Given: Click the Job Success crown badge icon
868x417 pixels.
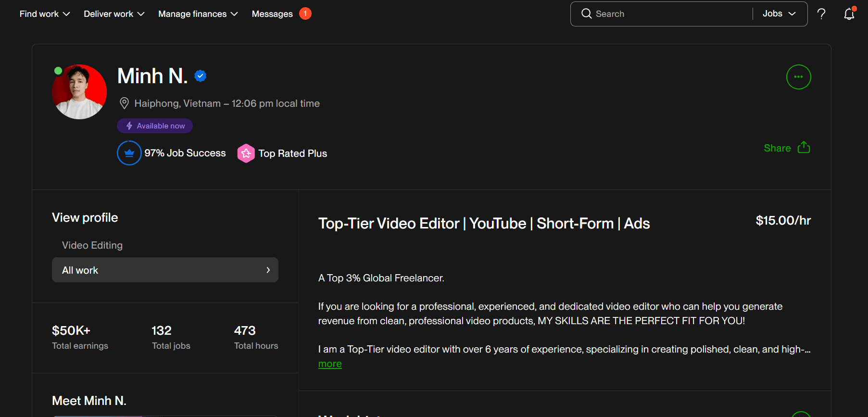Looking at the screenshot, I should [129, 153].
